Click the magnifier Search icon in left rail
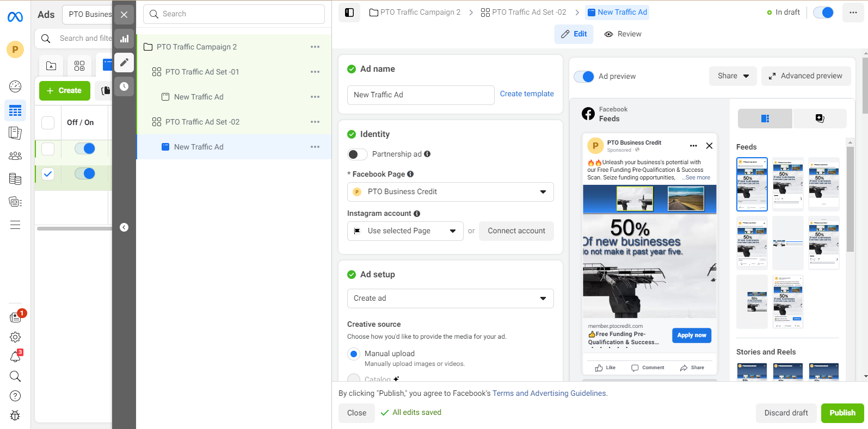Viewport: 868px width, 429px height. [x=15, y=376]
